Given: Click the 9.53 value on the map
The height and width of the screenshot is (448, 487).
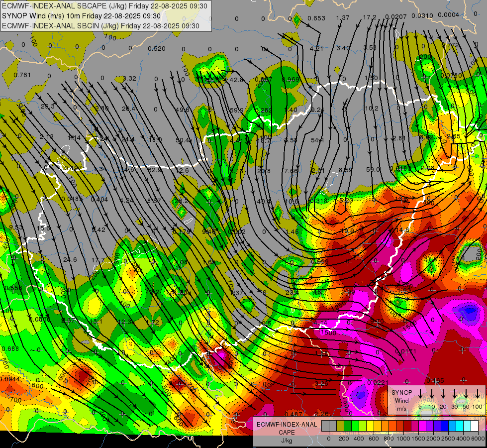Looking at the screenshot, I should click(x=16, y=227).
